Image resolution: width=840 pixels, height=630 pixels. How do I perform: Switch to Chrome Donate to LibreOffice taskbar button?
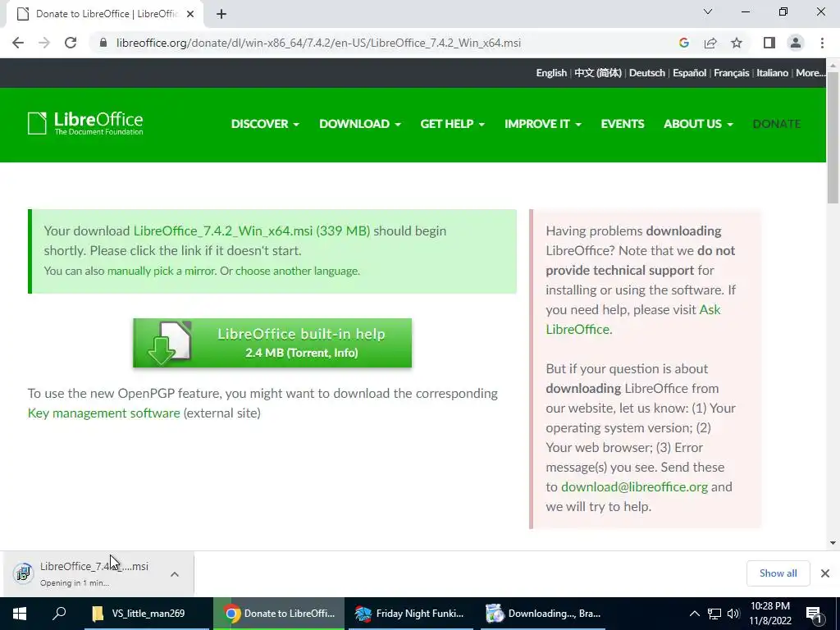click(279, 614)
